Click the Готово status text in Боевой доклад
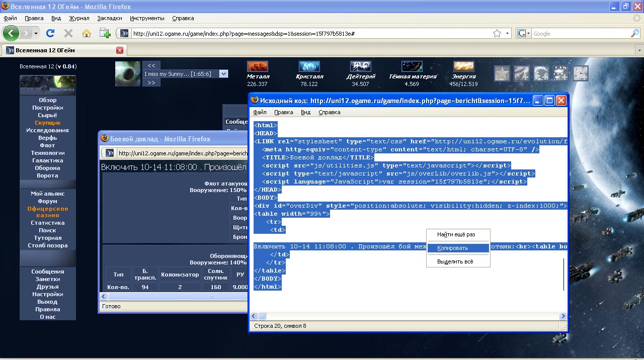Image resolution: width=644 pixels, height=360 pixels. [111, 306]
